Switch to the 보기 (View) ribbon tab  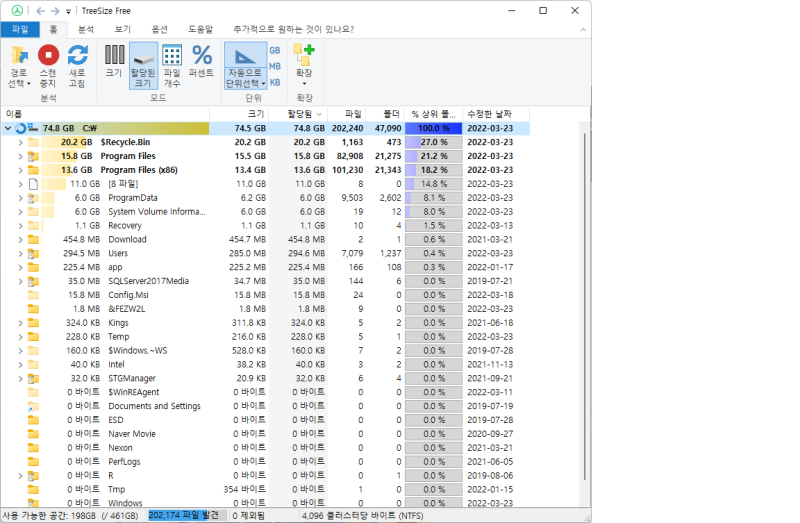[x=122, y=29]
